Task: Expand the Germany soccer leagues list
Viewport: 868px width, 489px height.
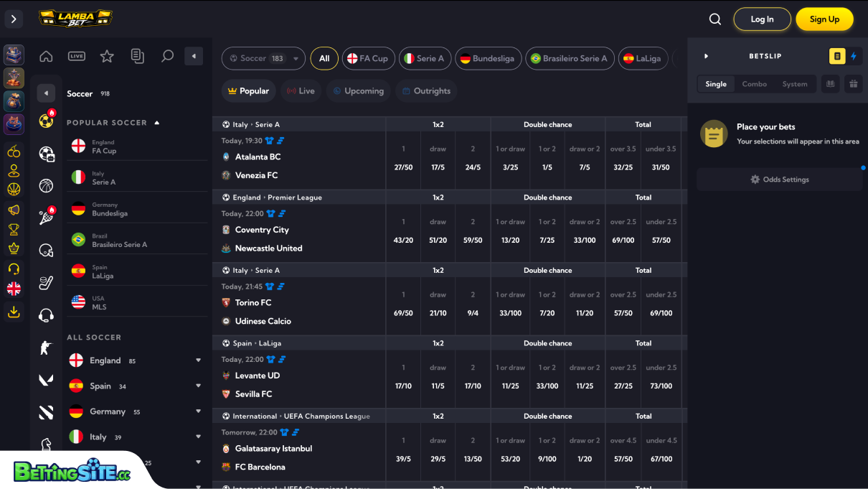Action: (198, 411)
